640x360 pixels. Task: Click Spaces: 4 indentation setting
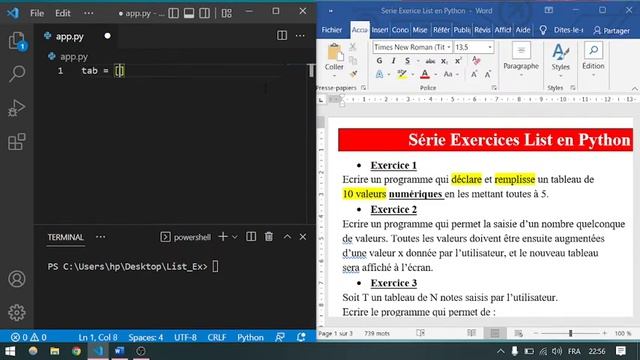[146, 338]
